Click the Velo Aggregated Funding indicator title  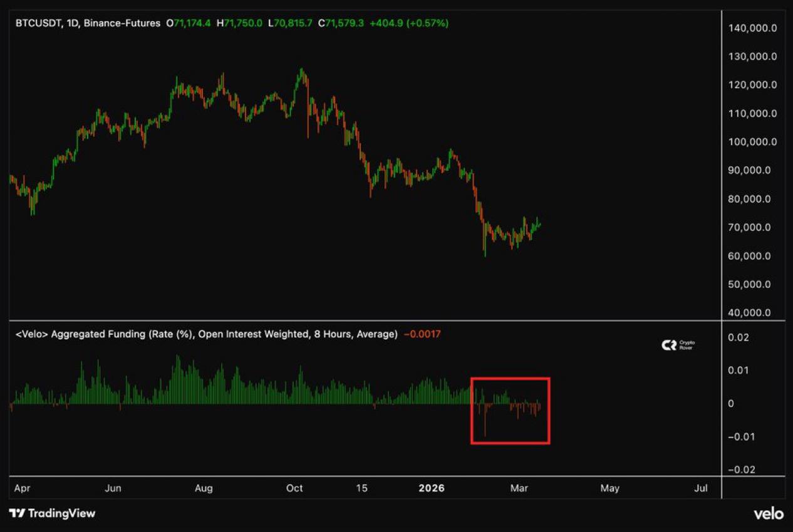[205, 334]
